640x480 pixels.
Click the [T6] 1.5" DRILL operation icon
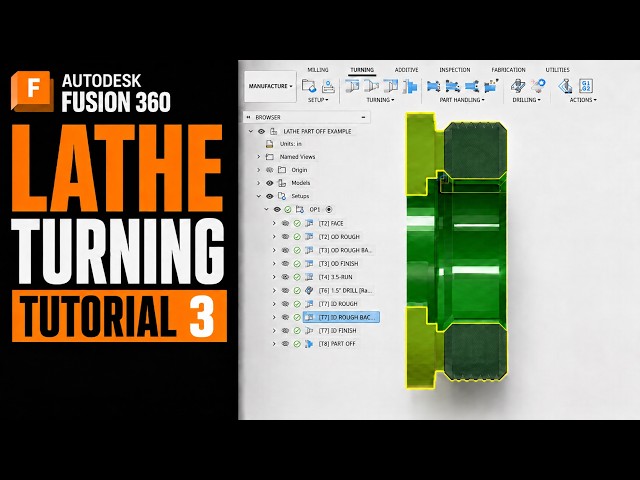click(309, 290)
